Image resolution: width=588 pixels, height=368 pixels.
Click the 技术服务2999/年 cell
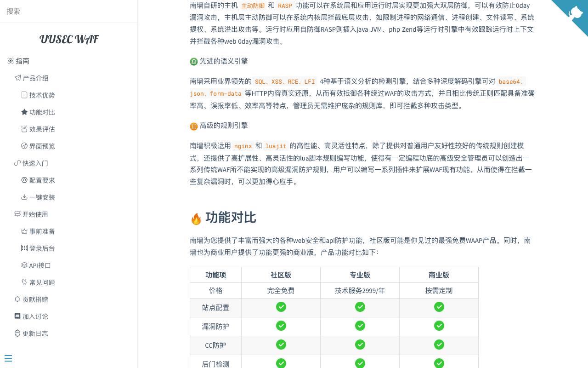click(x=360, y=290)
